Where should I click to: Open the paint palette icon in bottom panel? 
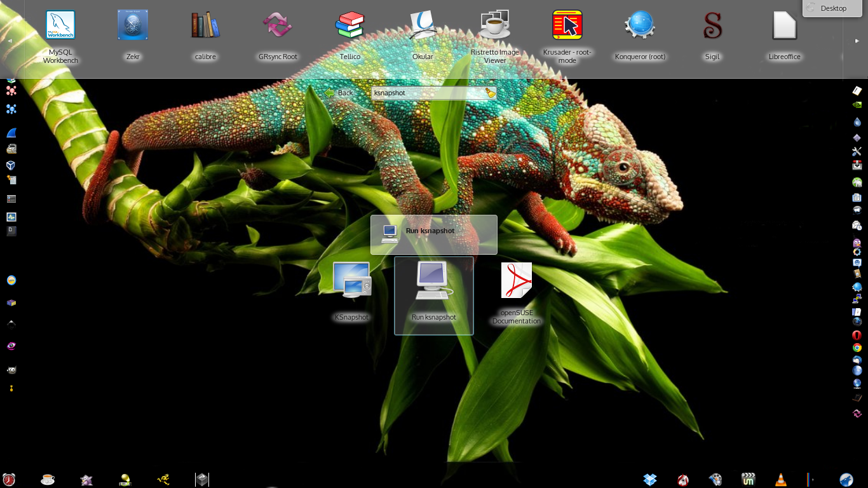[715, 480]
